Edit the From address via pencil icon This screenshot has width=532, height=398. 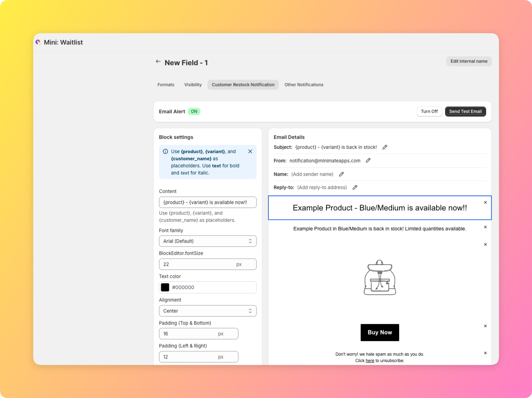click(368, 161)
